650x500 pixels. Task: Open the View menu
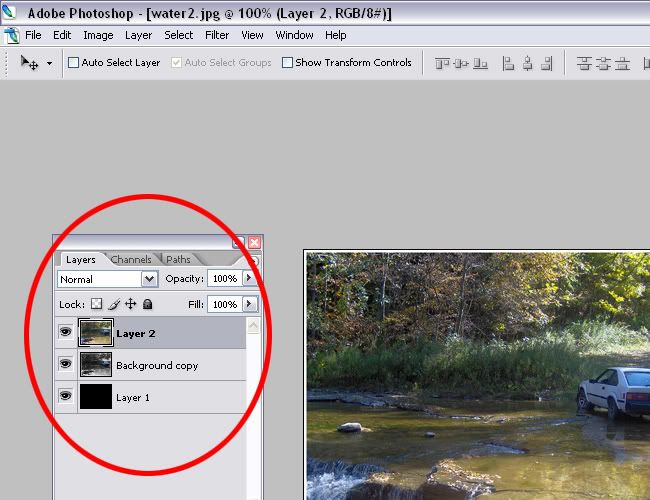point(252,35)
